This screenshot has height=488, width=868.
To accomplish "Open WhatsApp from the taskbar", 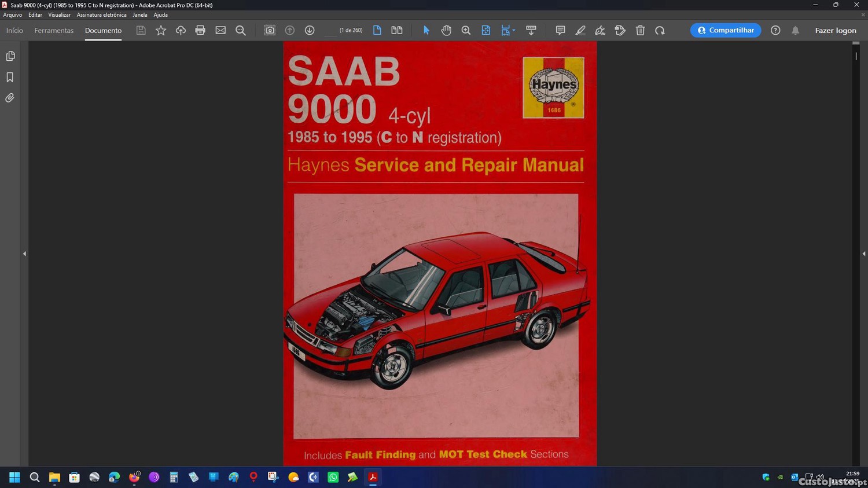I will [333, 477].
